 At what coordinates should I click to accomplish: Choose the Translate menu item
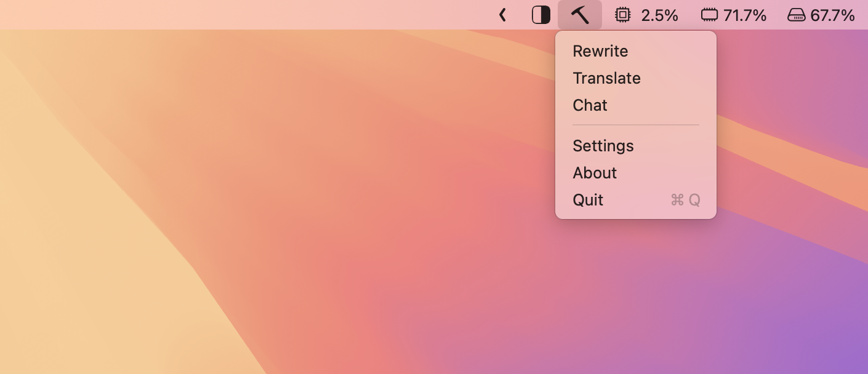click(x=606, y=78)
